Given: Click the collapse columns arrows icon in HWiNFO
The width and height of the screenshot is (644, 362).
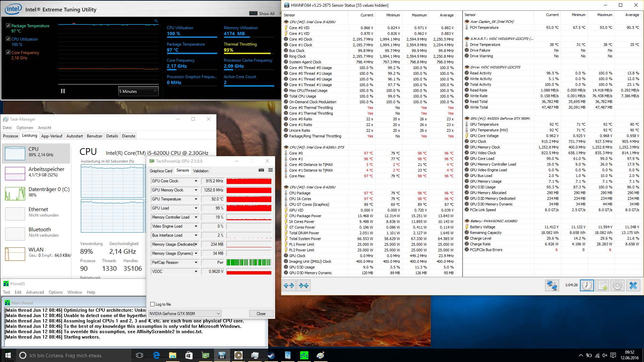Looking at the screenshot, I should pyautogui.click(x=304, y=285).
